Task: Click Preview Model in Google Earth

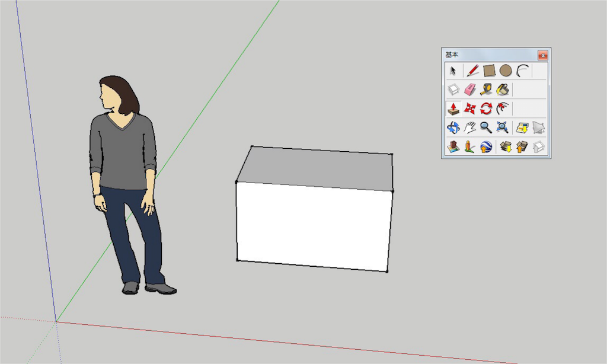Action: 486,147
